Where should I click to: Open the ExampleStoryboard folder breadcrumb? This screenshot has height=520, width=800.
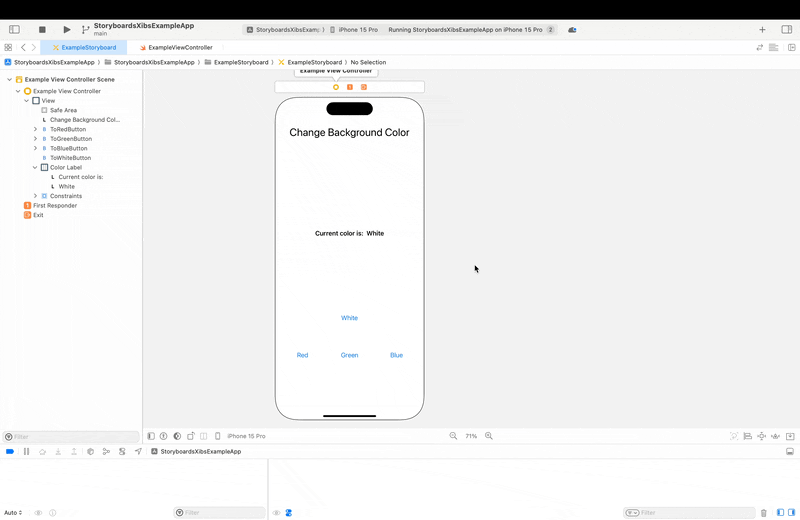point(236,62)
